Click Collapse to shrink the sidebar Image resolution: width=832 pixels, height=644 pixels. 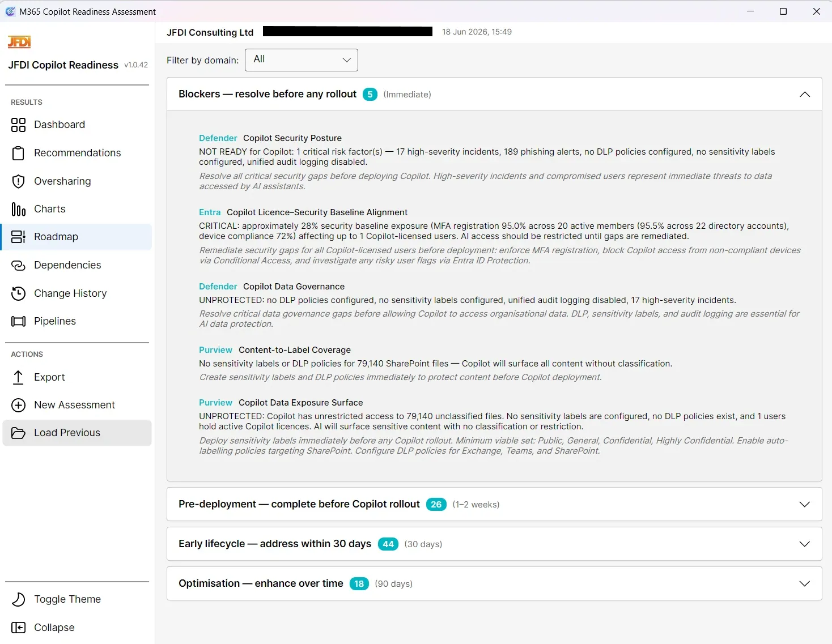pyautogui.click(x=77, y=628)
